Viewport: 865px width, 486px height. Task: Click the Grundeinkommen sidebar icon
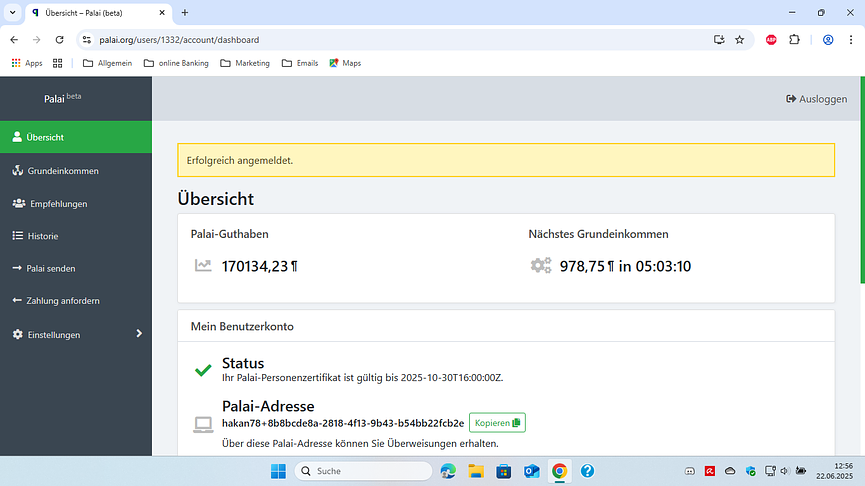[x=18, y=170]
